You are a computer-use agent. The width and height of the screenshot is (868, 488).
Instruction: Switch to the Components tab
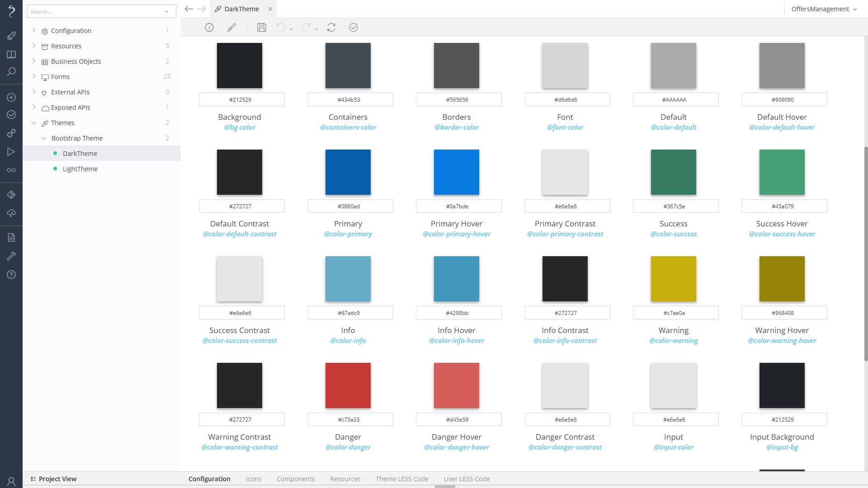coord(295,479)
